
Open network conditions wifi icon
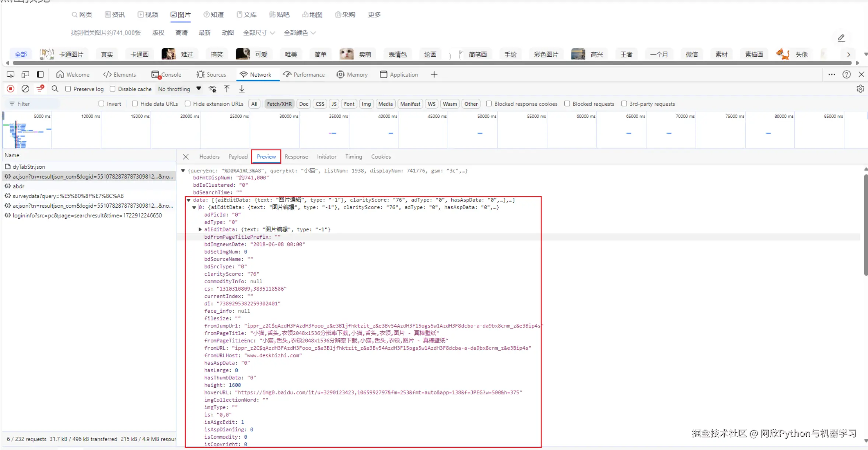(212, 89)
